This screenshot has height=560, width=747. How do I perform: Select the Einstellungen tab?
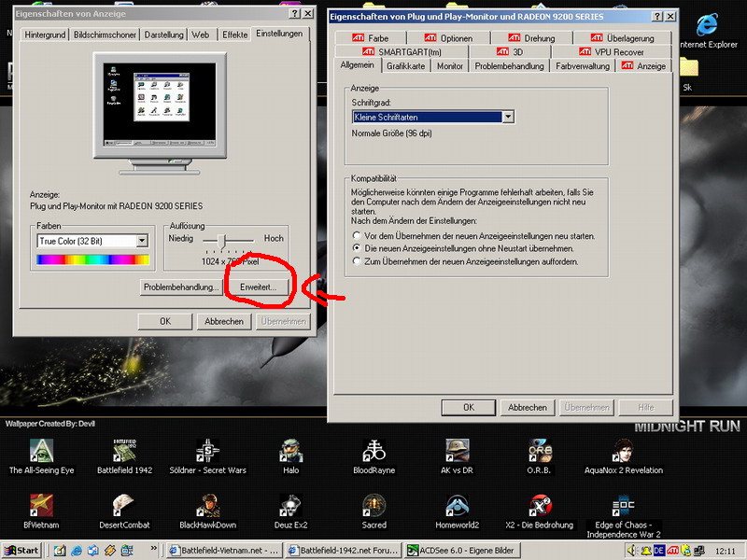[x=279, y=34]
